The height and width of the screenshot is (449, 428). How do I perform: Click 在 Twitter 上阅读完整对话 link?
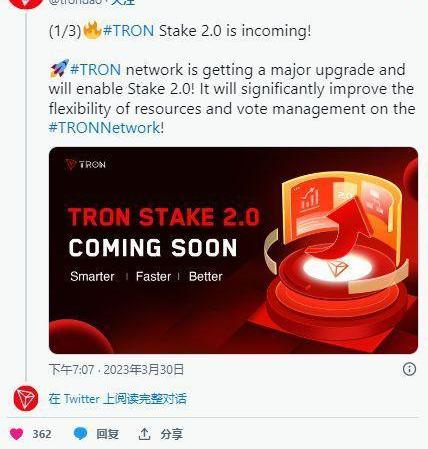[117, 399]
